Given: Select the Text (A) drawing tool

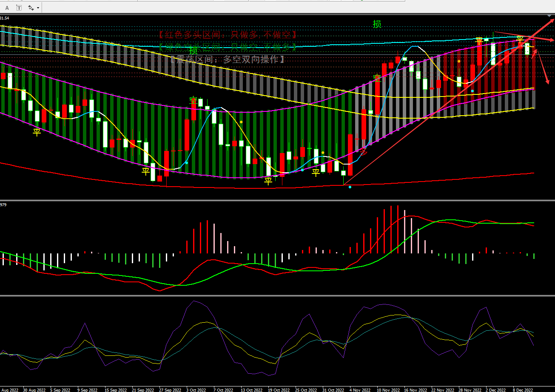Looking at the screenshot, I should click(x=7, y=8).
